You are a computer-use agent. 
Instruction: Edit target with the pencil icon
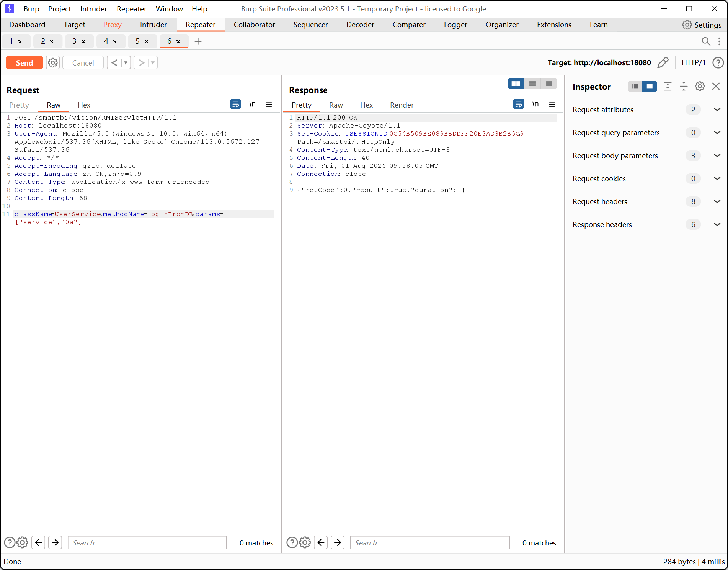pos(663,62)
